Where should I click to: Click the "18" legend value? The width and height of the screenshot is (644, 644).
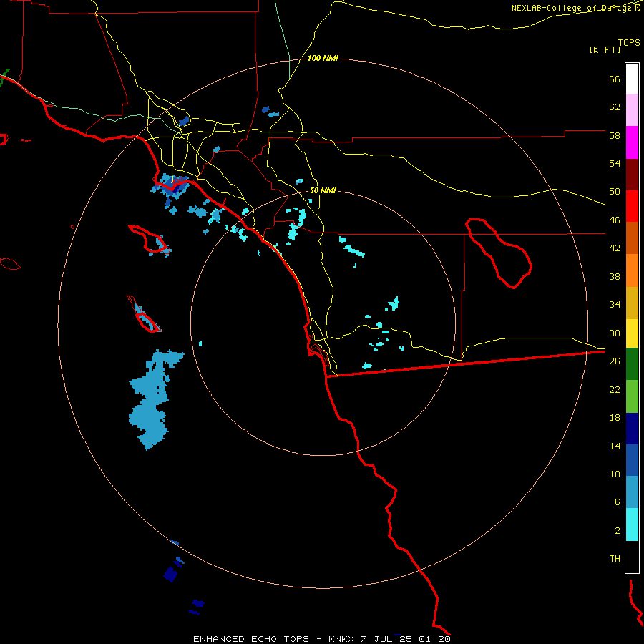(615, 418)
